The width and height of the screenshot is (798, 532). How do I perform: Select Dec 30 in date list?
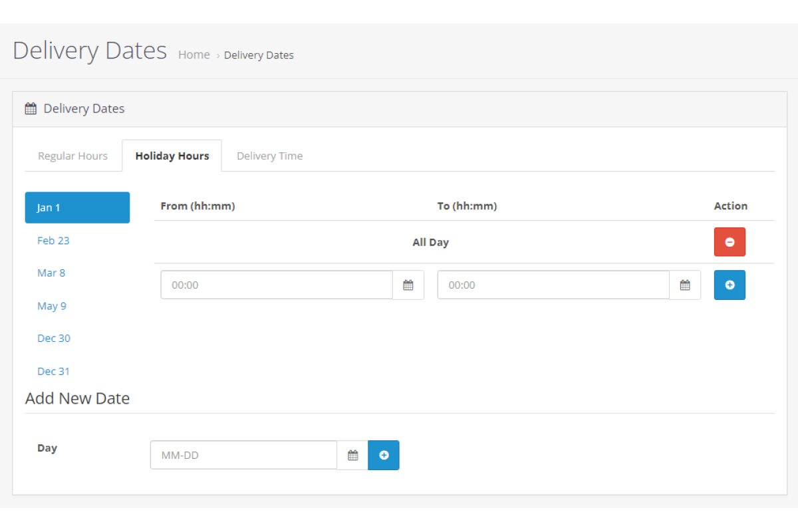[x=54, y=338]
